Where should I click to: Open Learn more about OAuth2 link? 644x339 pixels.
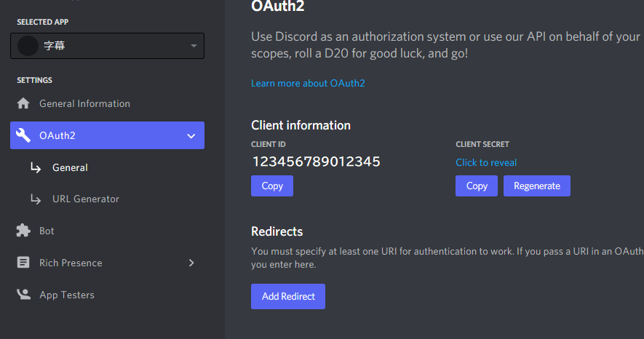point(308,84)
